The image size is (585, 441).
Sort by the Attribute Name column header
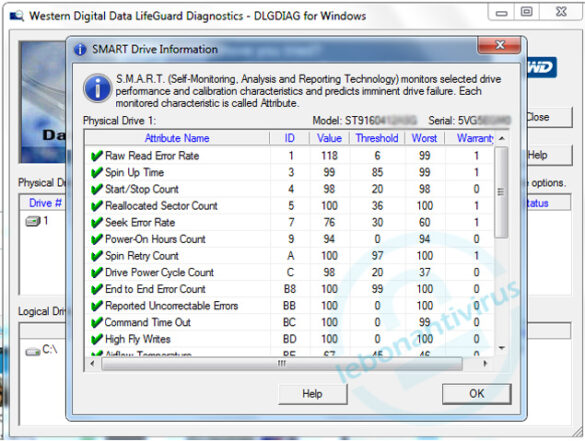[177, 138]
